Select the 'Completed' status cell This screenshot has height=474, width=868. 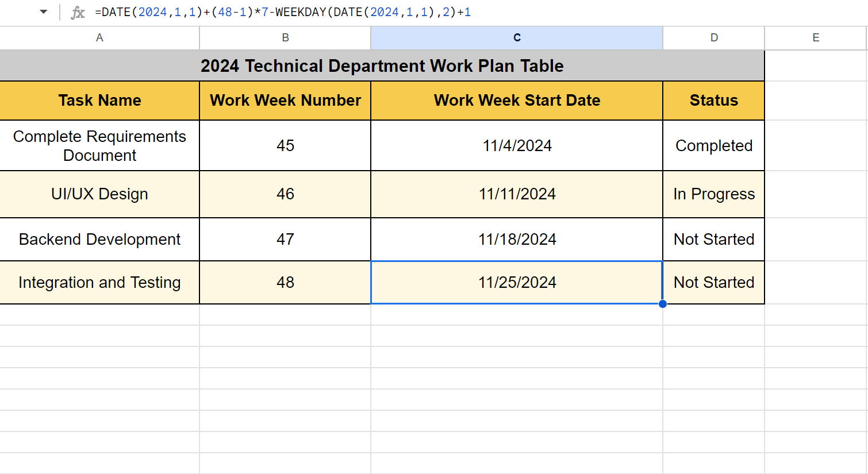714,145
